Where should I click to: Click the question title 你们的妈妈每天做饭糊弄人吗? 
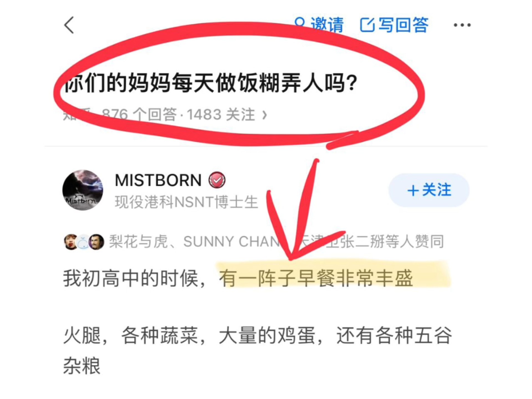click(211, 83)
